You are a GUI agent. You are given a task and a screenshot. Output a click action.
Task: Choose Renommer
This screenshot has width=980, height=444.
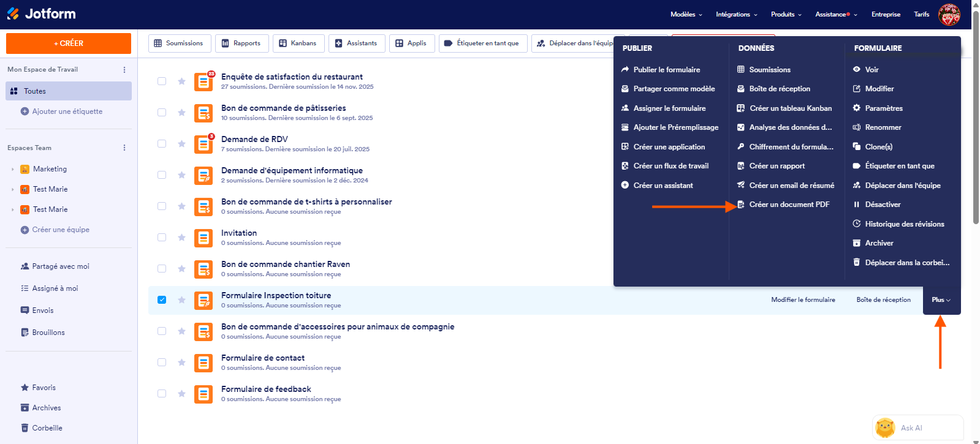pyautogui.click(x=877, y=127)
